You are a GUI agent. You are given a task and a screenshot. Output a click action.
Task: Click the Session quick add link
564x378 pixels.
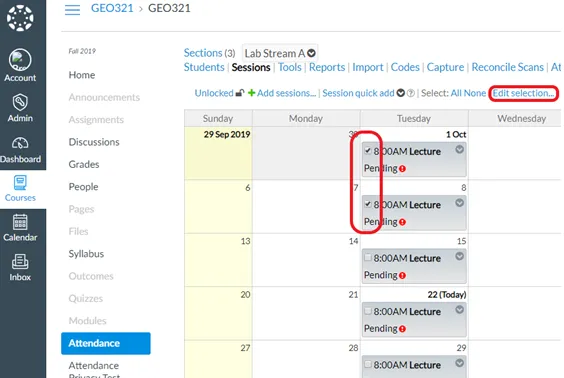[358, 93]
